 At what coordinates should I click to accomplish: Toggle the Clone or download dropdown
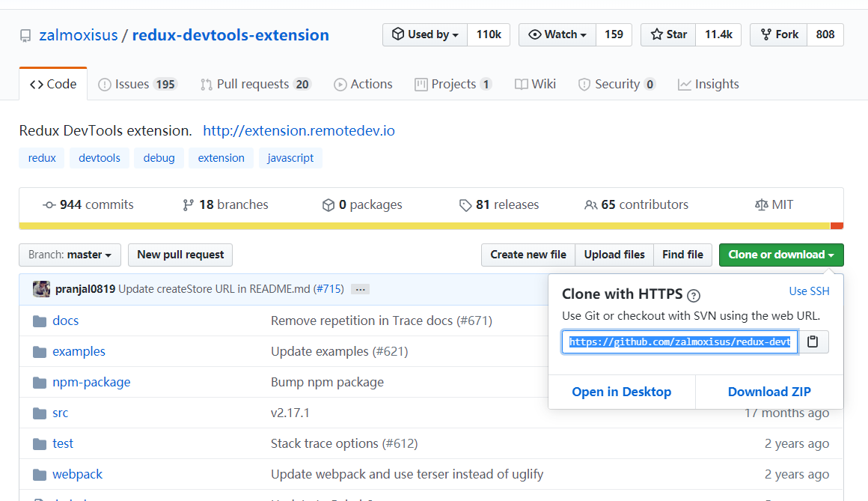coord(780,255)
